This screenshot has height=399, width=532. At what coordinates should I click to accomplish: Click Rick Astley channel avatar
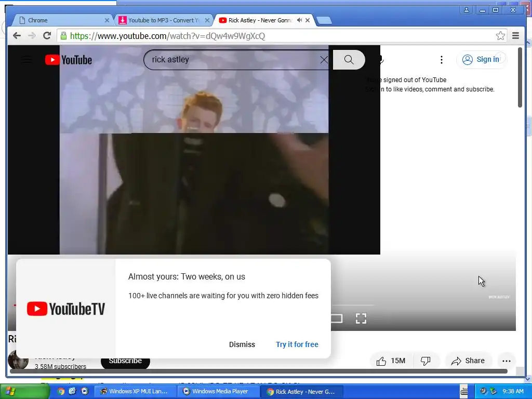[x=18, y=360]
